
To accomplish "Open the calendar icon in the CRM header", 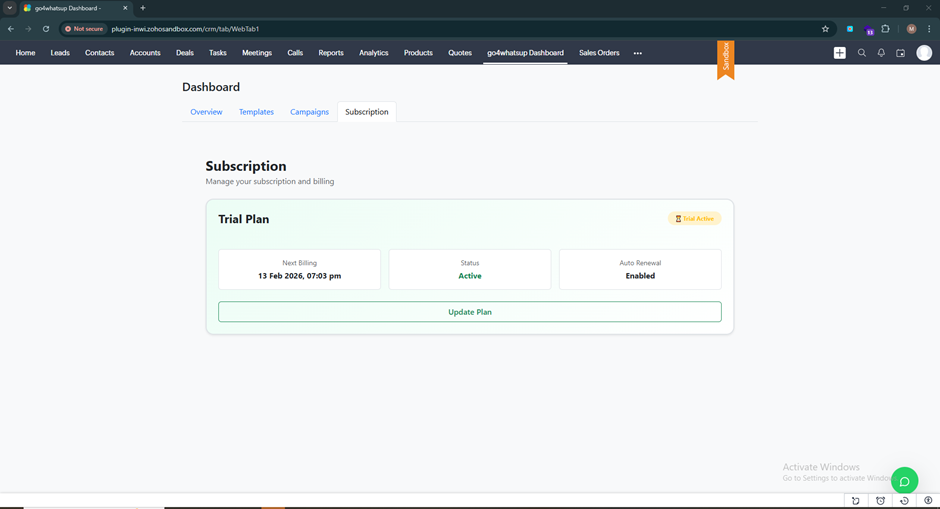I will coord(900,53).
